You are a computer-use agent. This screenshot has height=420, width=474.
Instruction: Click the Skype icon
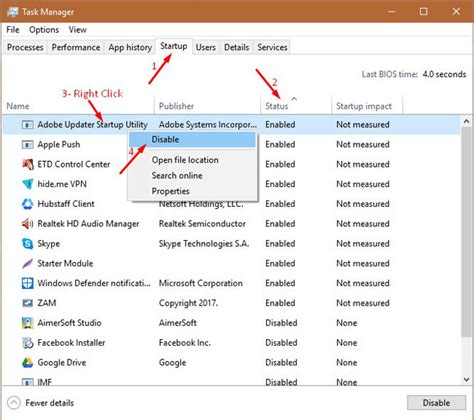click(x=27, y=244)
